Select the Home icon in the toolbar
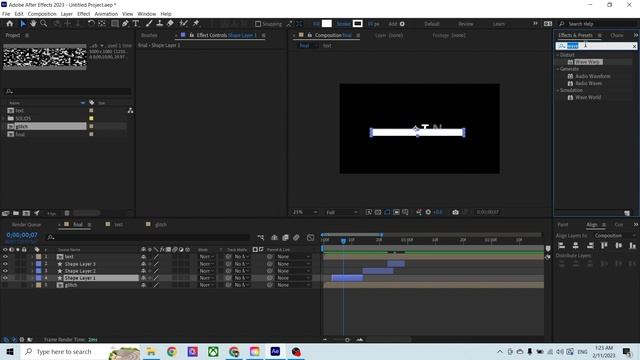Image resolution: width=640 pixels, height=360 pixels. [10, 24]
